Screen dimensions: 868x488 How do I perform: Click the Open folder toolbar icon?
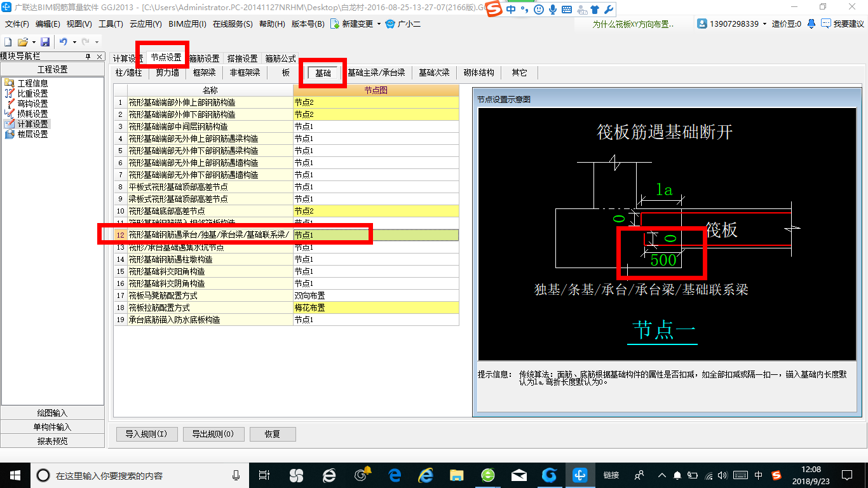tap(23, 41)
